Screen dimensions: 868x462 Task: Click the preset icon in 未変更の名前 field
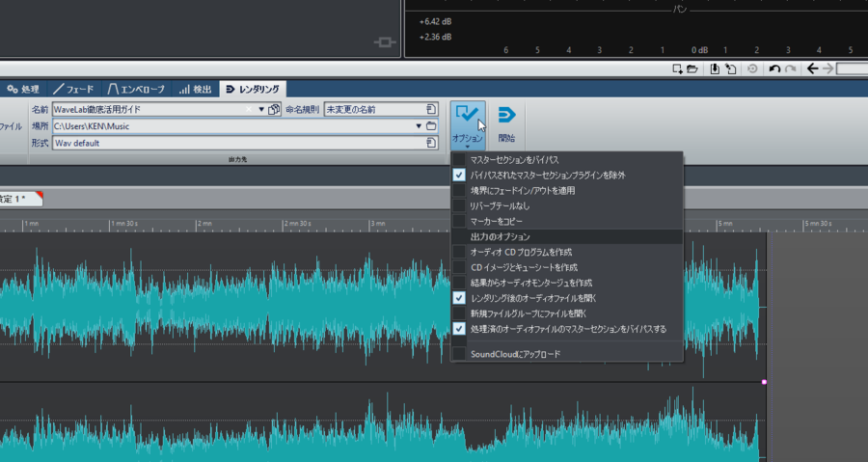click(431, 110)
